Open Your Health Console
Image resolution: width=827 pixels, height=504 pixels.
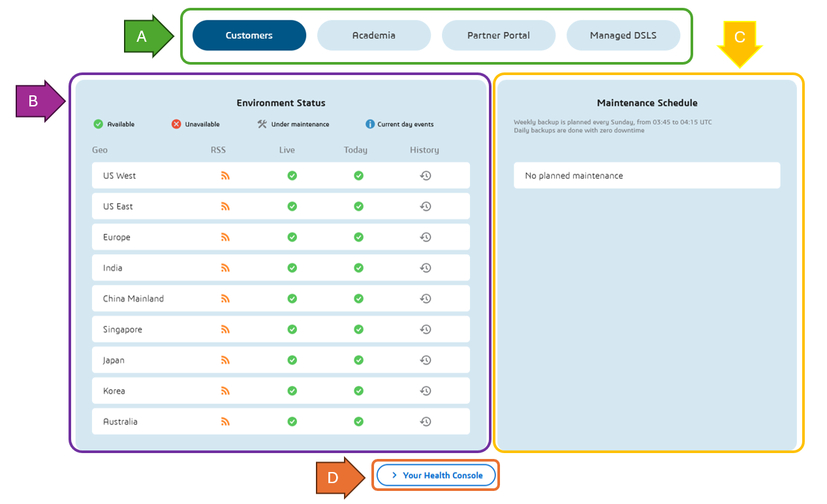pos(435,475)
